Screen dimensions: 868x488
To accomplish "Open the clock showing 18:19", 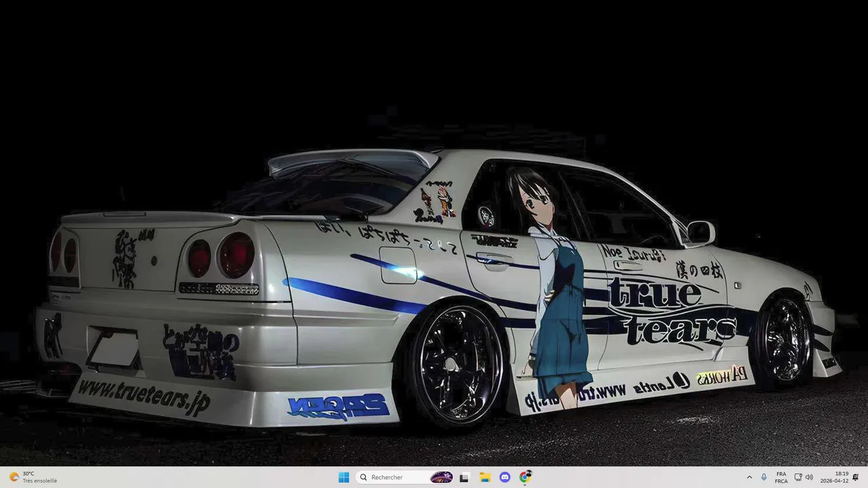I will [x=834, y=477].
